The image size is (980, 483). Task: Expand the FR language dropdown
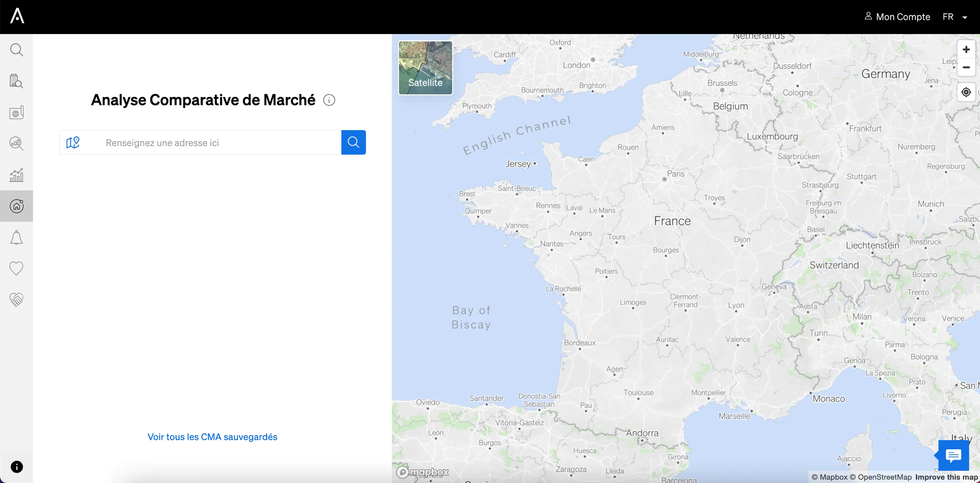(x=955, y=17)
